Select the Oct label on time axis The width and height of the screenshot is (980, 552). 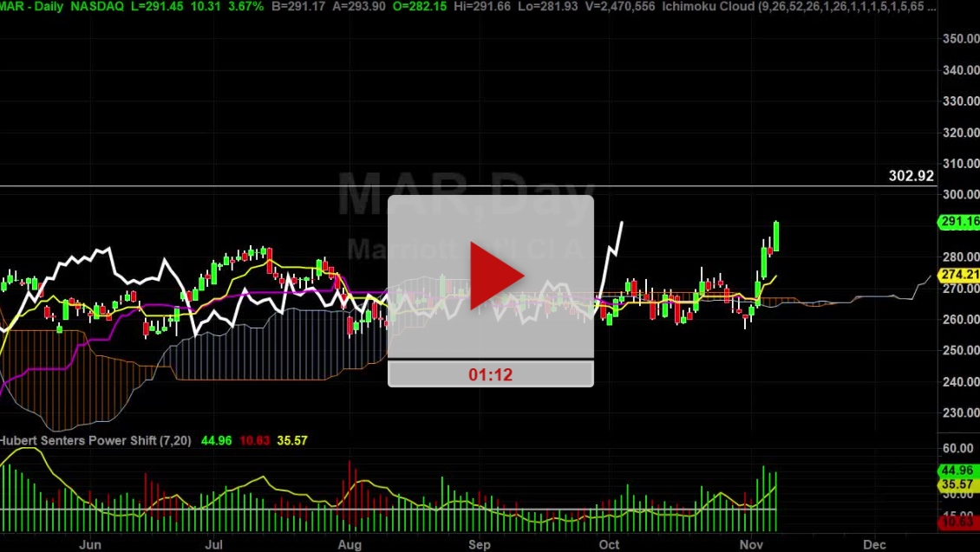click(x=610, y=544)
